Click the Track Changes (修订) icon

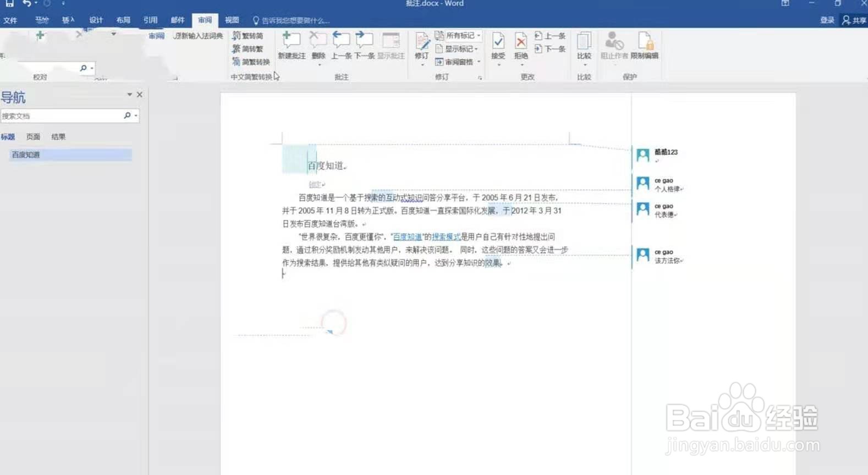(x=422, y=45)
